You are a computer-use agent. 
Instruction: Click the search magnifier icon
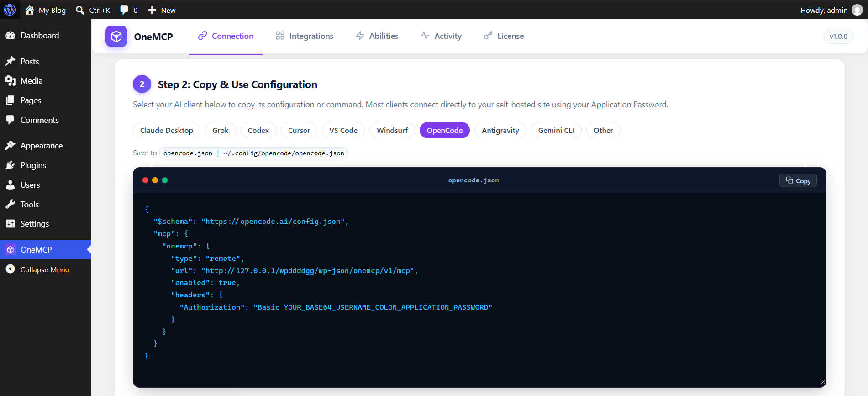80,10
